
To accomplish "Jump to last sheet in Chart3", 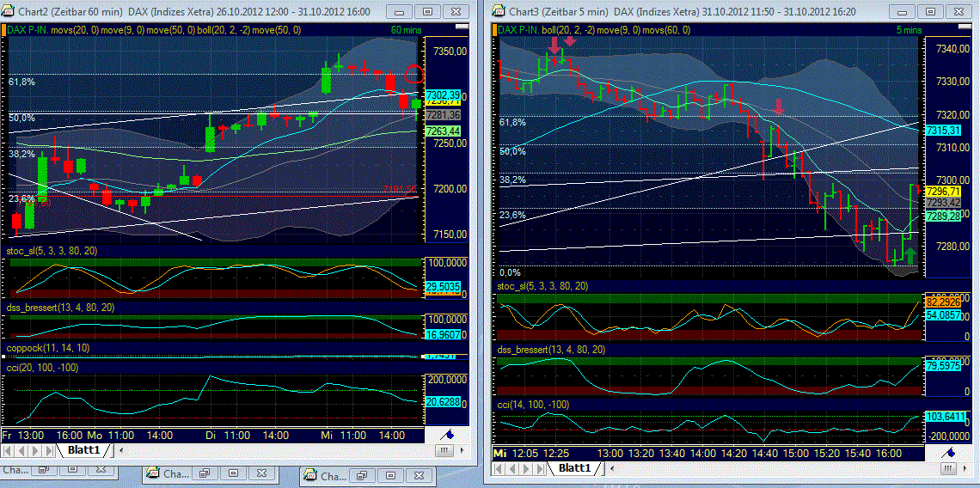I will pos(539,467).
